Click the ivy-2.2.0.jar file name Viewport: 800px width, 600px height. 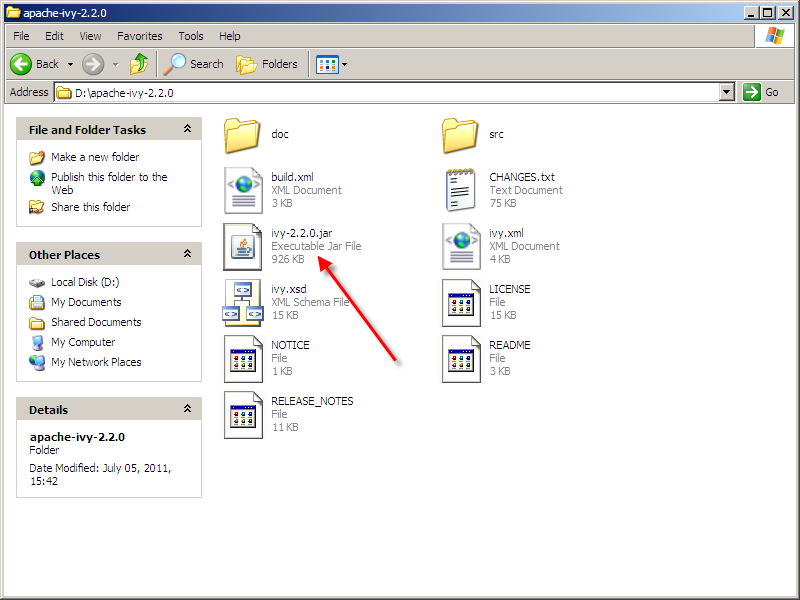point(302,233)
